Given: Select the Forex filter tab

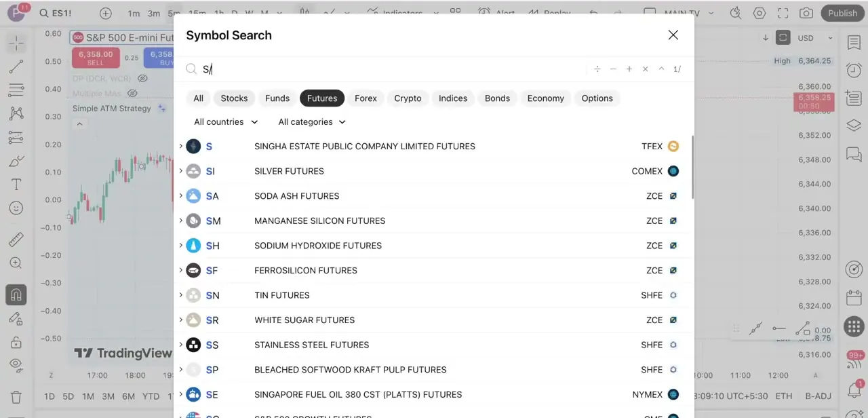Looking at the screenshot, I should pos(366,98).
